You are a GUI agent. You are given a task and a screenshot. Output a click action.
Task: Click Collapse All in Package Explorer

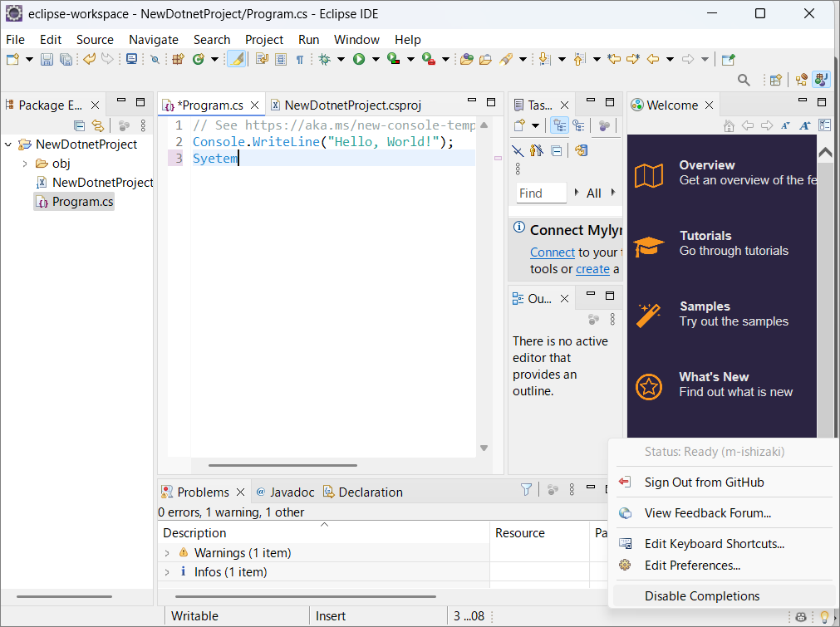click(79, 125)
